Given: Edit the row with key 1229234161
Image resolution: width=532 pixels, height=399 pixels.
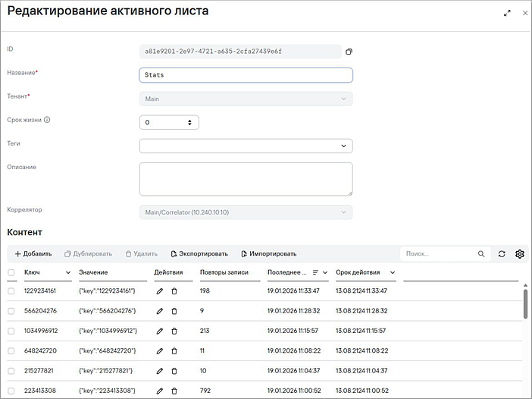Looking at the screenshot, I should (x=159, y=291).
